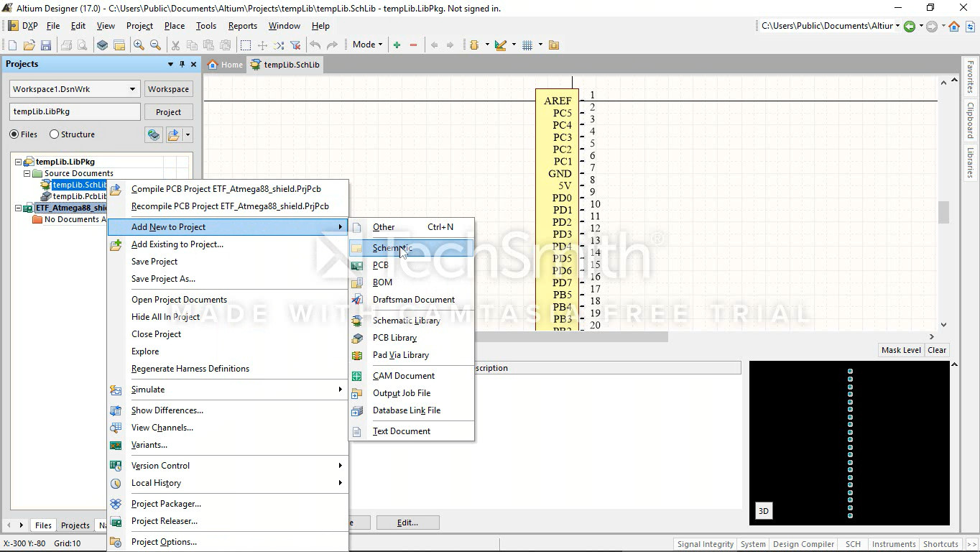Screen dimensions: 980x552
Task: Click the vertical scrollbar thumb of schematic editor
Action: point(943,212)
